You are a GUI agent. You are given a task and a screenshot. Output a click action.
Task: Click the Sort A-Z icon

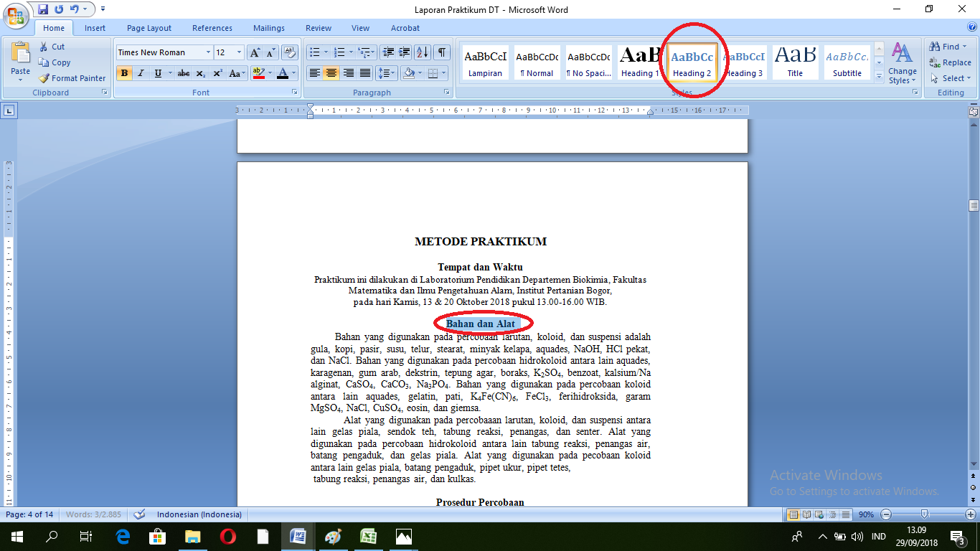point(423,52)
